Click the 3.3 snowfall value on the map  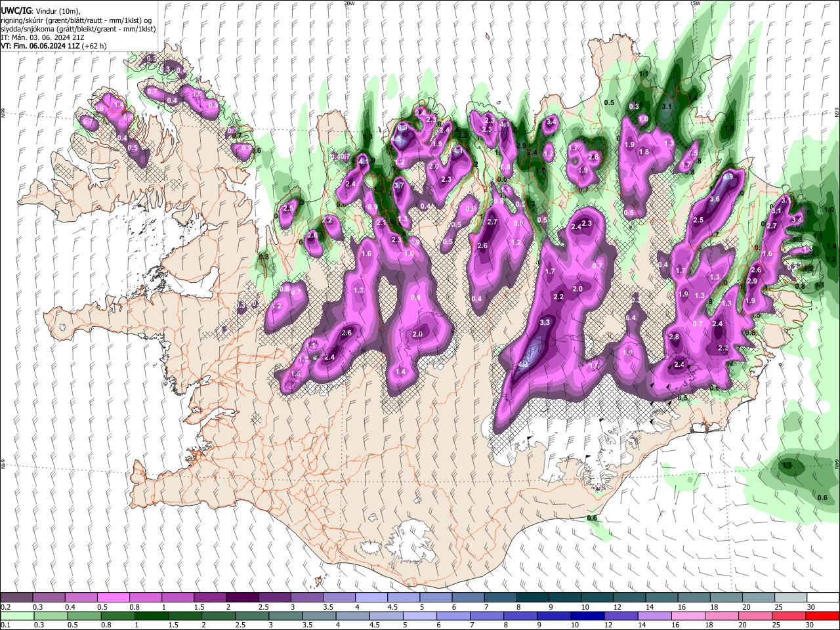point(545,323)
